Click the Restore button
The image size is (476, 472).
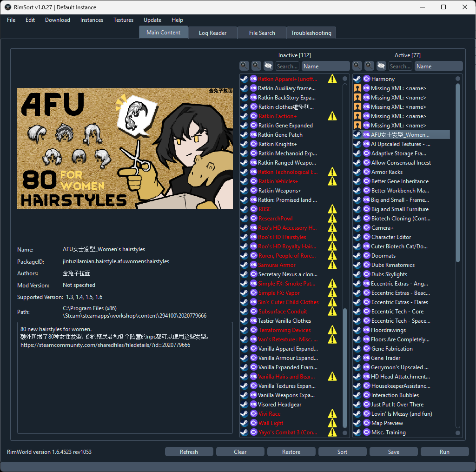(x=291, y=452)
